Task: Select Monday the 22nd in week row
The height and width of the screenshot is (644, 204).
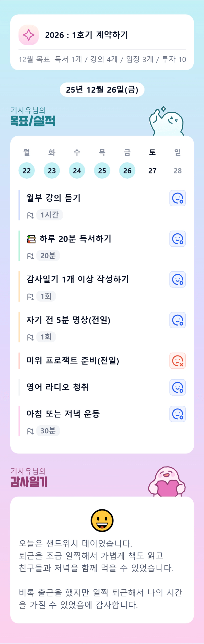Action: click(27, 171)
